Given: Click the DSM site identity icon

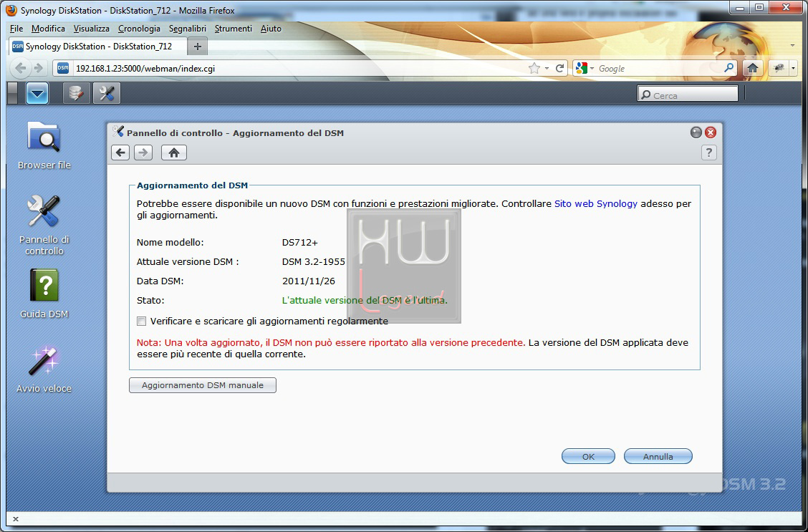Looking at the screenshot, I should [63, 68].
